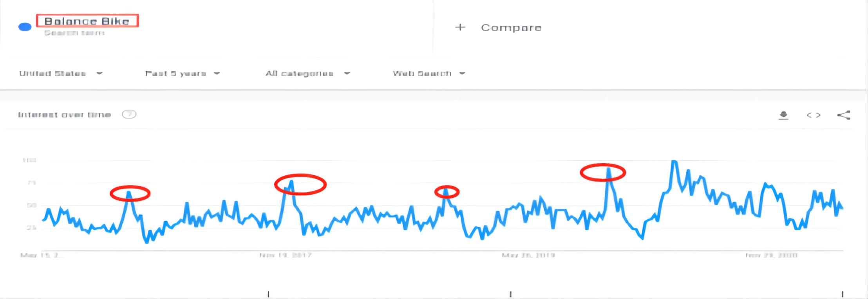Click the share icon above chart
This screenshot has height=299, width=868.
click(x=843, y=115)
